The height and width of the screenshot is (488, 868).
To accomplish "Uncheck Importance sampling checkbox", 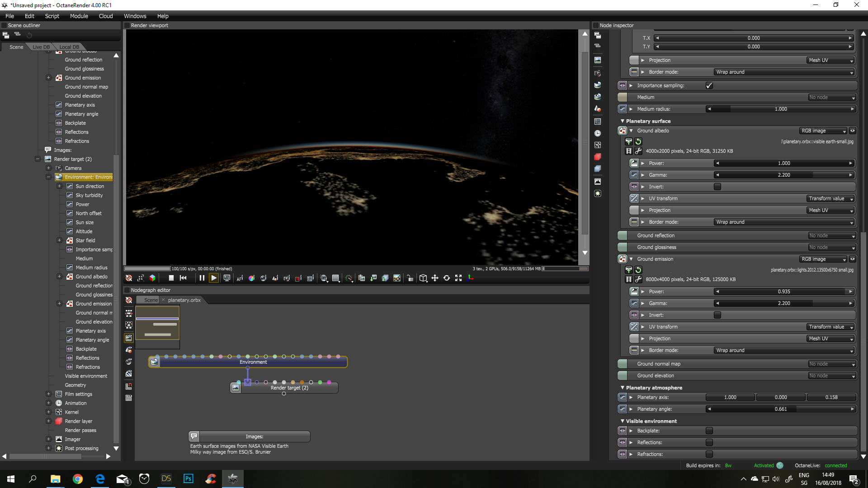I will pyautogui.click(x=709, y=85).
